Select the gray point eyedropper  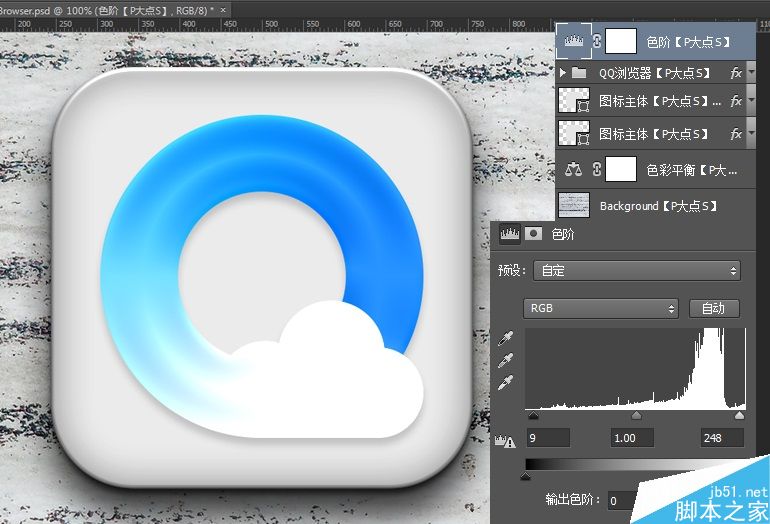pyautogui.click(x=505, y=360)
